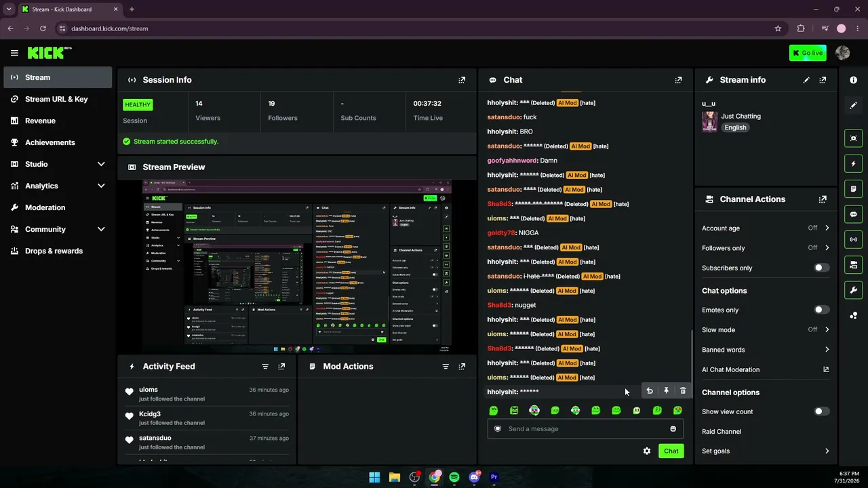Insert the last quick emote with heart eyes
The width and height of the screenshot is (868, 488).
coord(677,410)
